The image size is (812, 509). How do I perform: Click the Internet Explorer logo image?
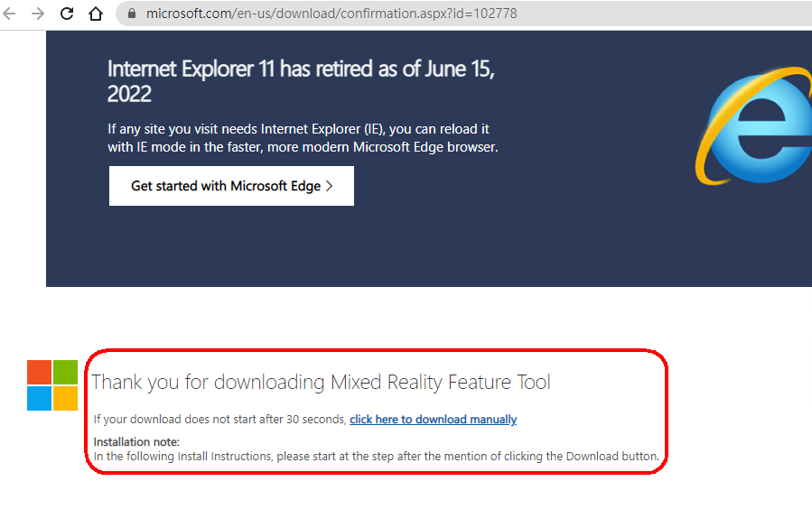[x=754, y=126]
